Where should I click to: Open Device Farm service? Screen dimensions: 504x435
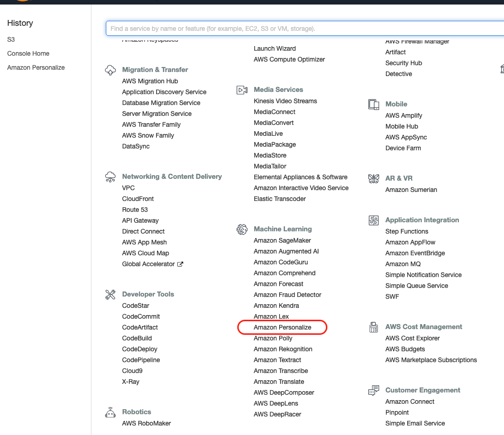click(403, 148)
